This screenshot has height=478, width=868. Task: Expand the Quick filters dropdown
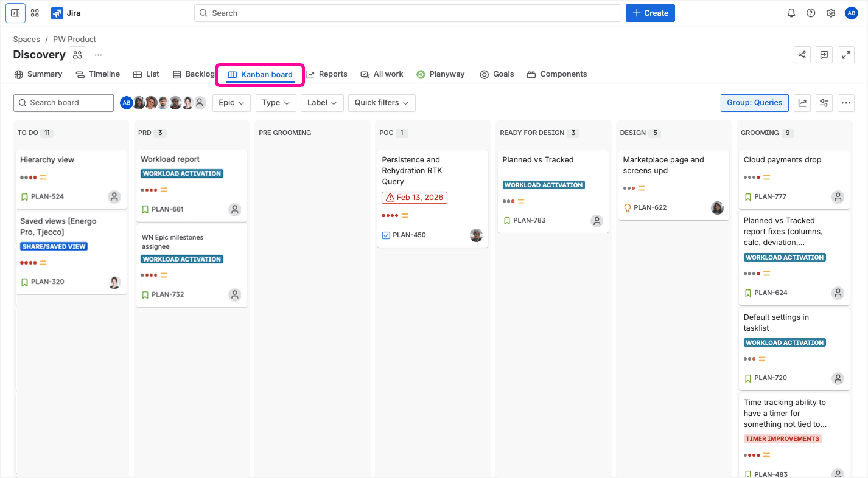(382, 103)
